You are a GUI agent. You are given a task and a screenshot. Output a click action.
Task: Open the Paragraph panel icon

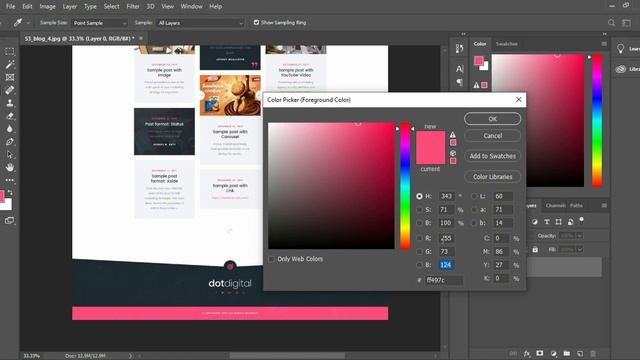pyautogui.click(x=459, y=82)
